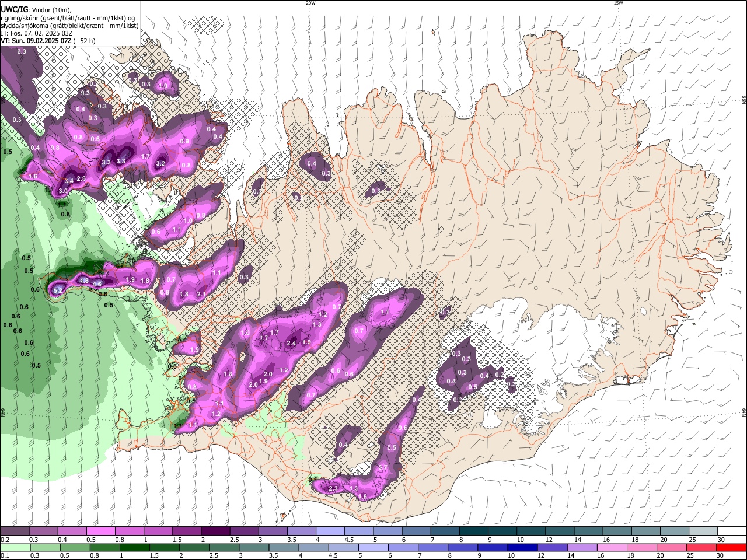747x560 pixels.
Task: Click the "2.3" value near the south coast
Action: point(334,488)
